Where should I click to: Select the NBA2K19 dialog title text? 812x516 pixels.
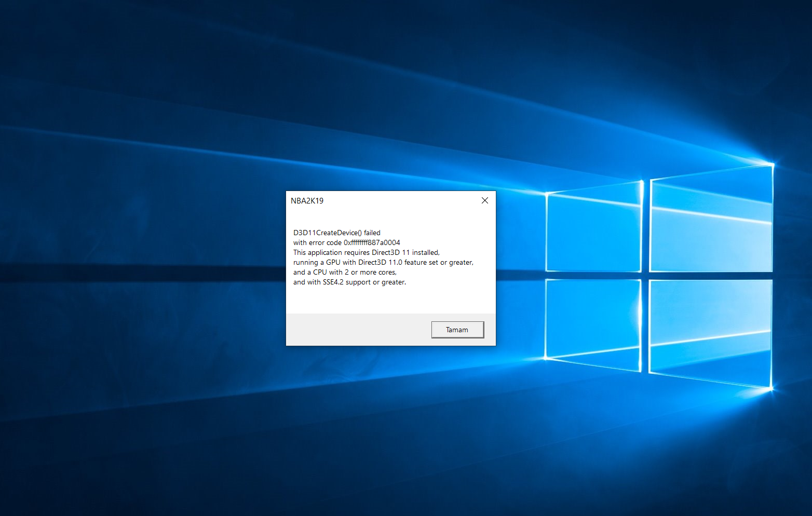(307, 201)
